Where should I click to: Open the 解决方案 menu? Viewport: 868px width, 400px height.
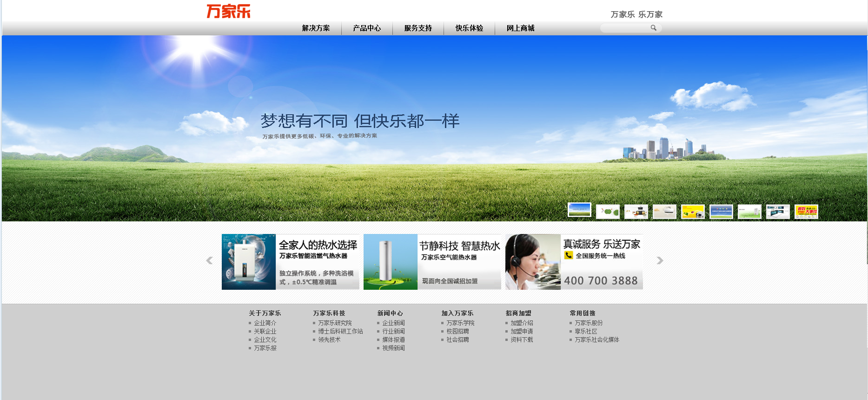coord(316,28)
